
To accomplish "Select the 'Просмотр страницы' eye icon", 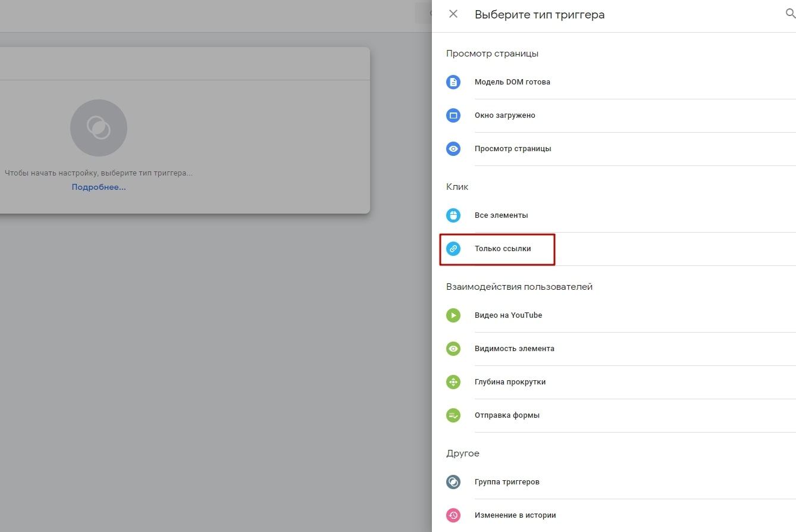I will pyautogui.click(x=453, y=149).
